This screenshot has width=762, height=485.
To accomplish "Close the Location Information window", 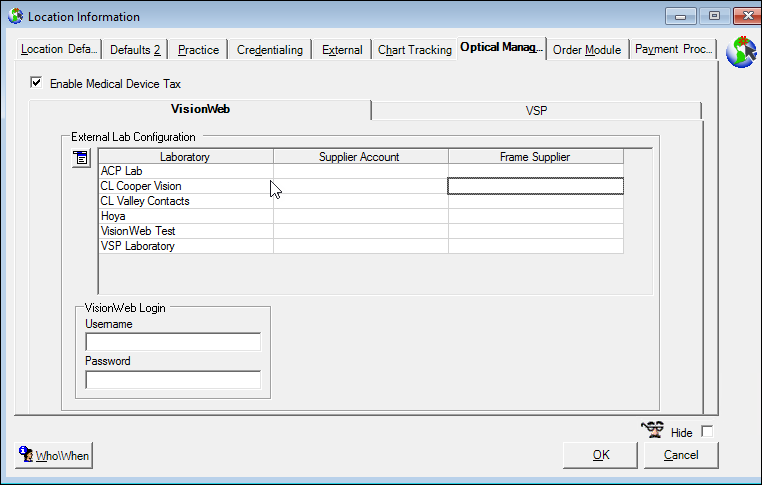I will click(x=747, y=16).
